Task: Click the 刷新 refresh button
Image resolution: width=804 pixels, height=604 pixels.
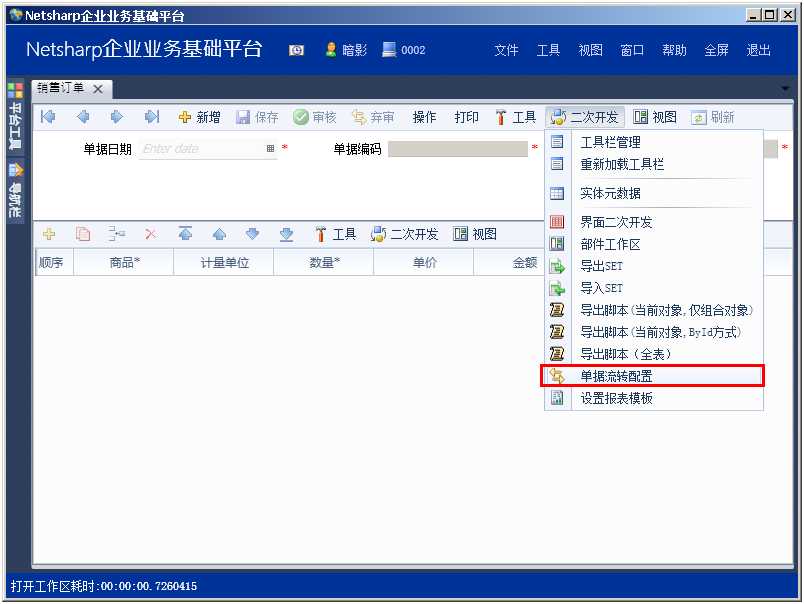Action: point(713,117)
